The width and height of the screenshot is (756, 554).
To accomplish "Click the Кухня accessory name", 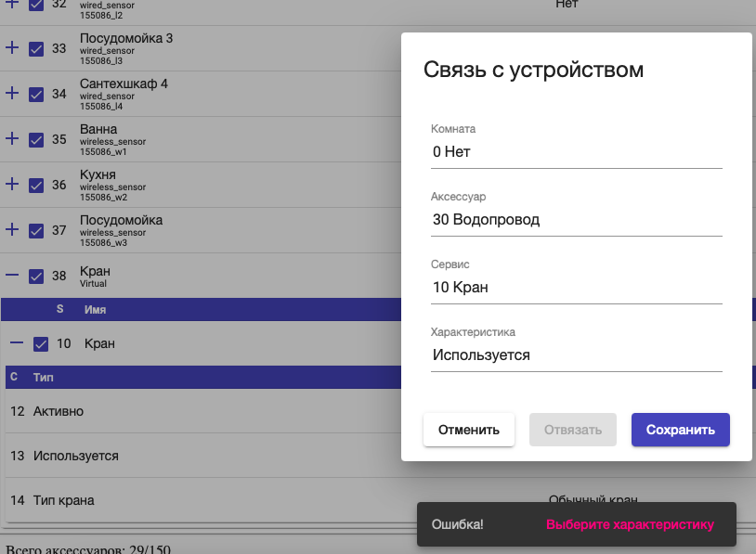I will tap(98, 174).
